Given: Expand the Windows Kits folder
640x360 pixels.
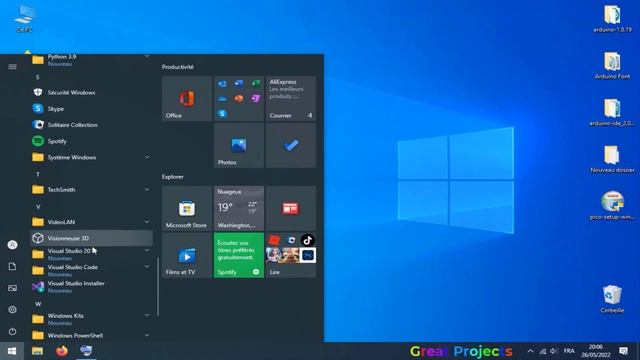Looking at the screenshot, I should [x=91, y=319].
